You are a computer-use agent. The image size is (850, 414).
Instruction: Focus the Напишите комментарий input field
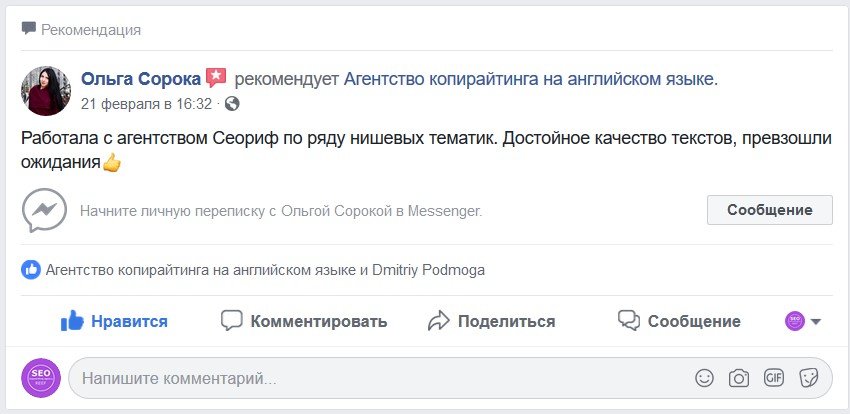[x=380, y=379]
